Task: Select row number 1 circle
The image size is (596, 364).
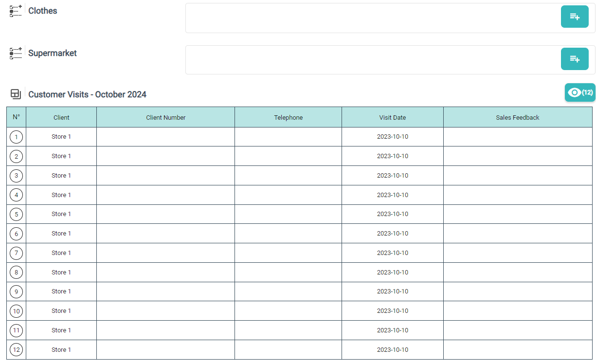Action: point(16,137)
